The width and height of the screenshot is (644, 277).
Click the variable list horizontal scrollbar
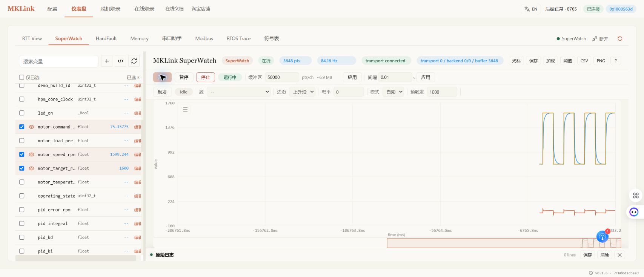75,258
